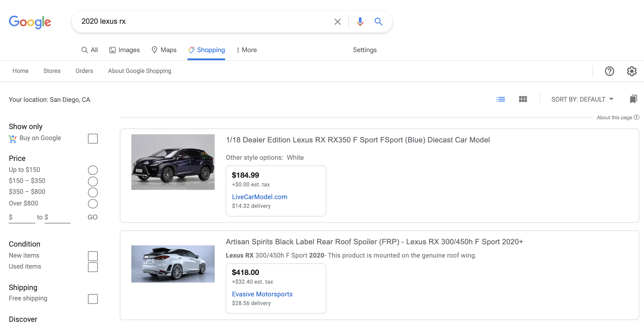Apply custom price range with GO

point(93,217)
